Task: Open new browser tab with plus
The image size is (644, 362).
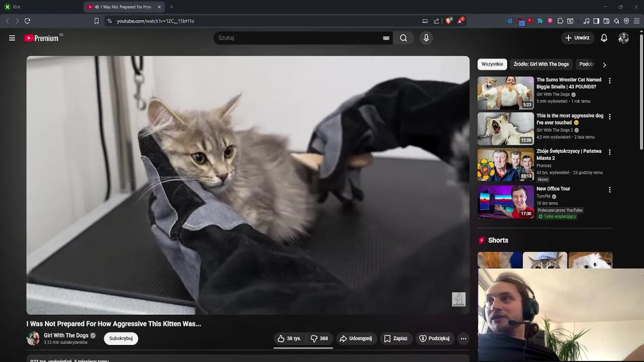Action: point(172,7)
